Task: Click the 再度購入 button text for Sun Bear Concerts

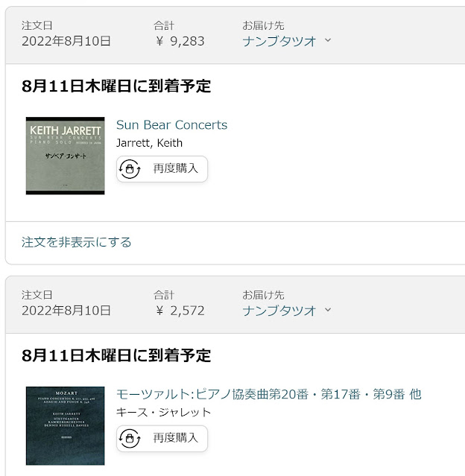Action: pos(176,168)
